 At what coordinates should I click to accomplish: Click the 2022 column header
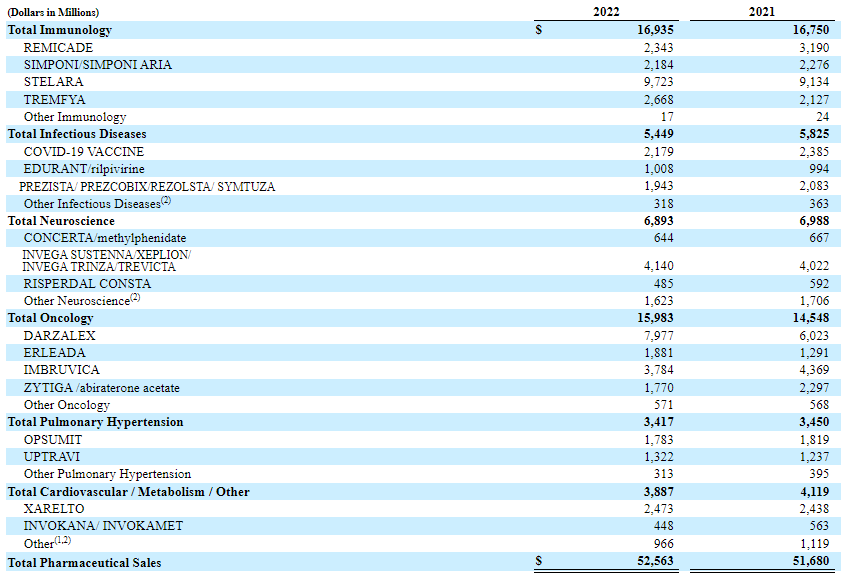pos(607,12)
